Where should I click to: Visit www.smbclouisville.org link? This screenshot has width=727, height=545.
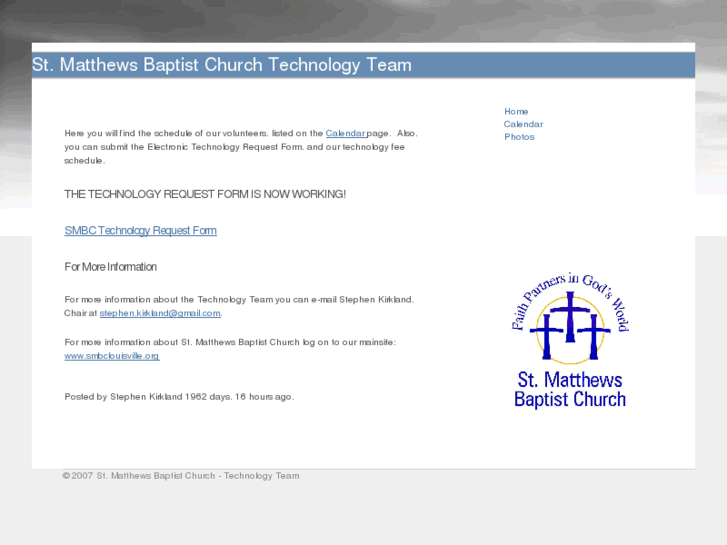coord(112,356)
